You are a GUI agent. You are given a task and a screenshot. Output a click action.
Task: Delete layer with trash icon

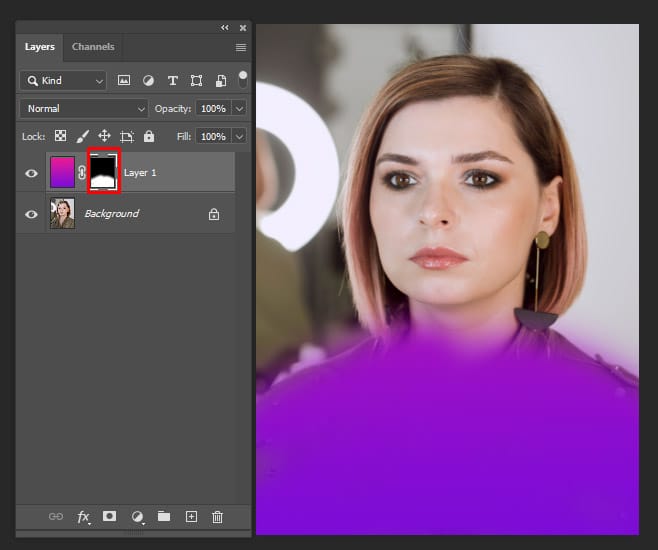tap(217, 517)
